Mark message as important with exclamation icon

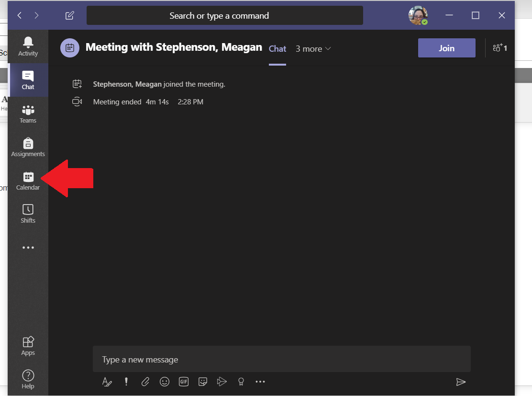(126, 382)
